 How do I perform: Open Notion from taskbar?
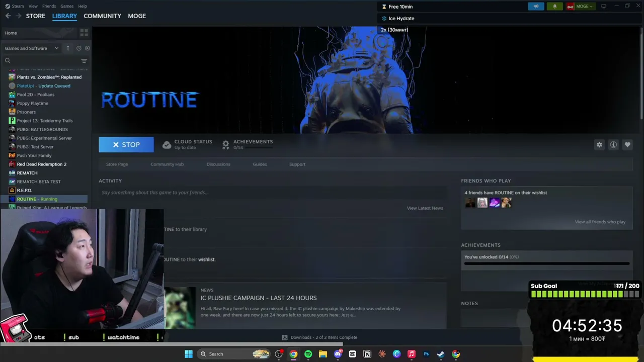coord(367,354)
